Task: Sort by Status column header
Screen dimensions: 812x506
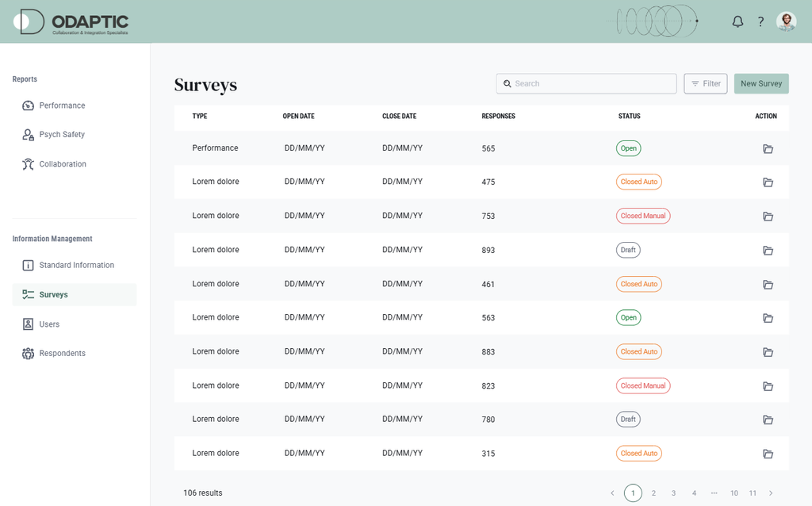Action: [629, 116]
